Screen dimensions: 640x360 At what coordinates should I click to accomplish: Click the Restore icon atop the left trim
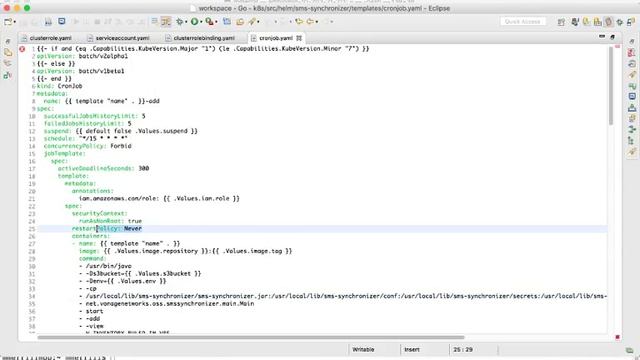pos(8,42)
